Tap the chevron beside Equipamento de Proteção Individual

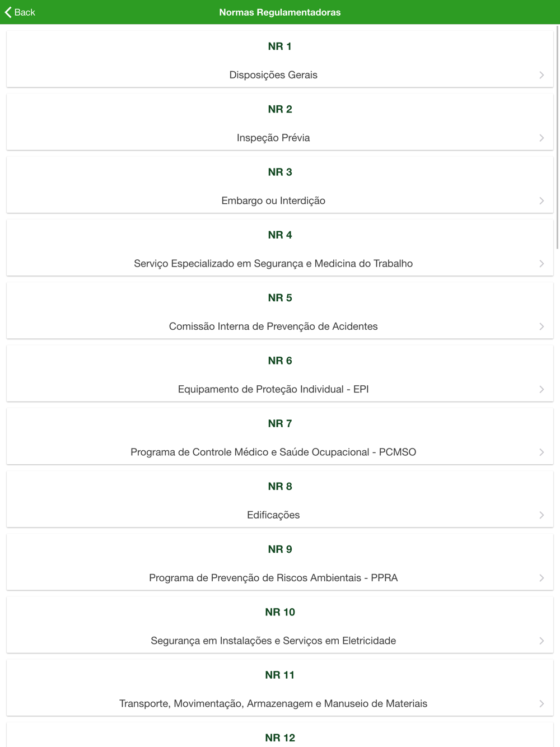point(542,389)
